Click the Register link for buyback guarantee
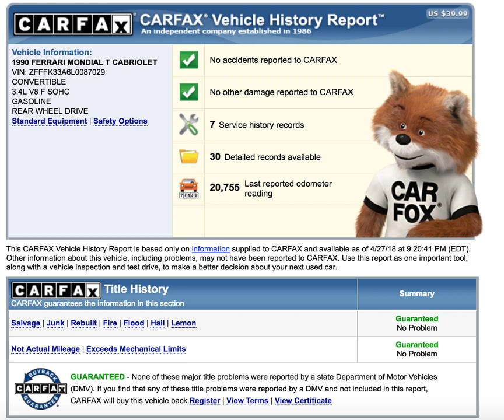Image resolution: width=504 pixels, height=420 pixels. (x=205, y=401)
